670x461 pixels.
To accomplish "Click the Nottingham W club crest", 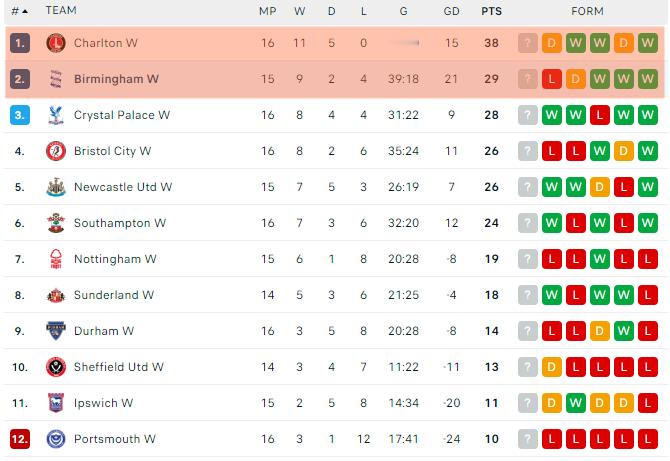I will [55, 259].
